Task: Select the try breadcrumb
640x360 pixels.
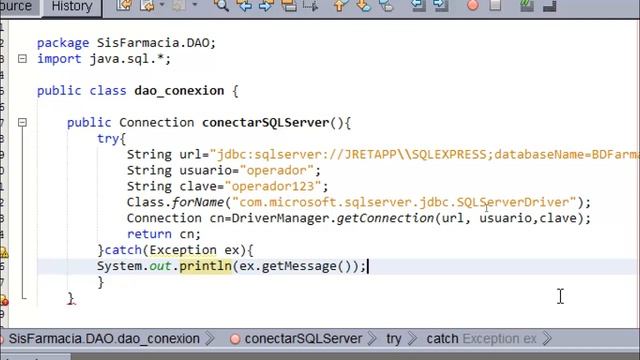Action: point(394,339)
